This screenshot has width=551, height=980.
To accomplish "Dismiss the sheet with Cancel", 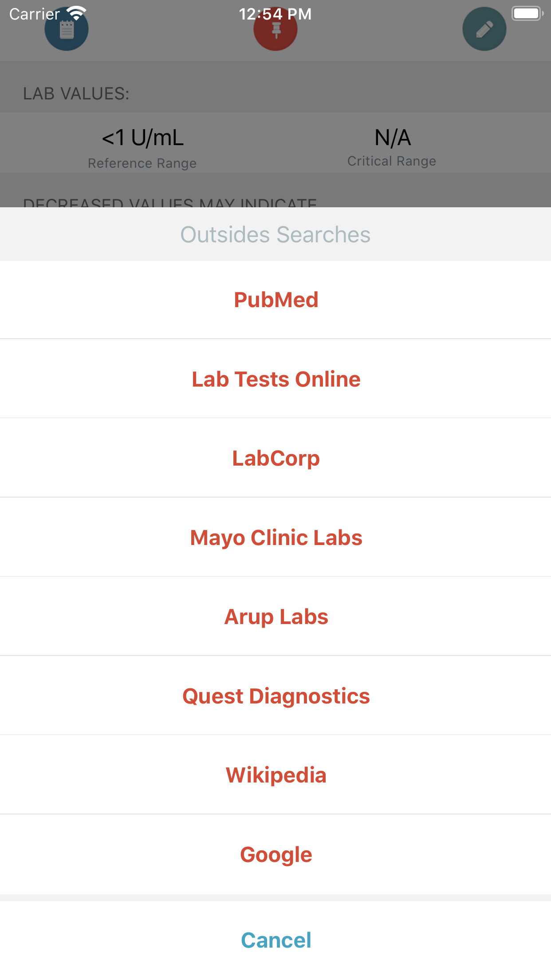I will [275, 940].
